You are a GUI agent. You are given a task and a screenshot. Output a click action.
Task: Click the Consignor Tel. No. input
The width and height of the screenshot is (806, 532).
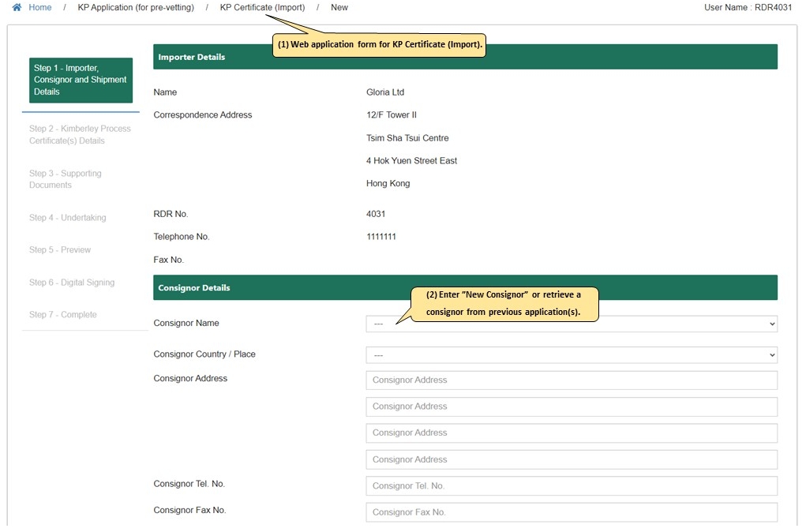572,485
